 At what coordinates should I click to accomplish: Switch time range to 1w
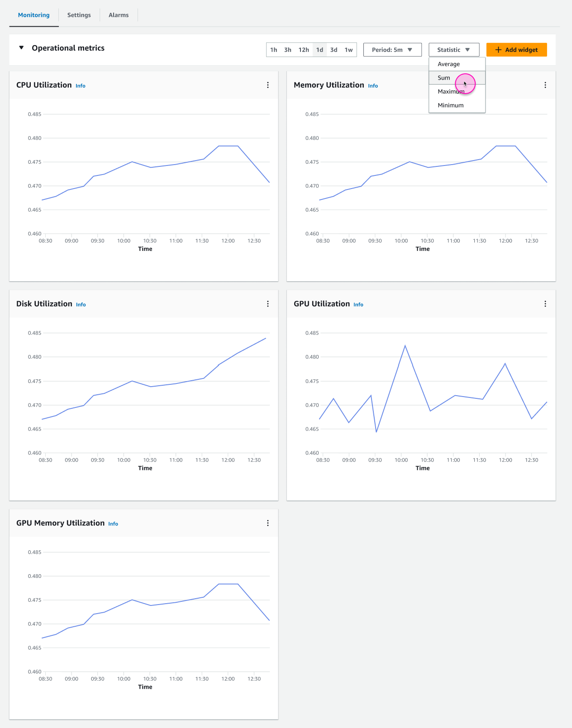(348, 50)
